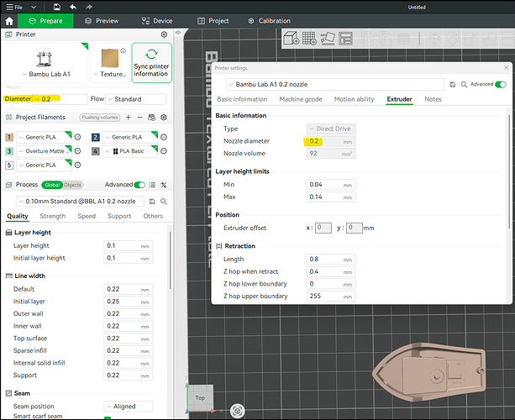The height and width of the screenshot is (420, 515).
Task: Click the plate type info icon
Action: [x=123, y=50]
